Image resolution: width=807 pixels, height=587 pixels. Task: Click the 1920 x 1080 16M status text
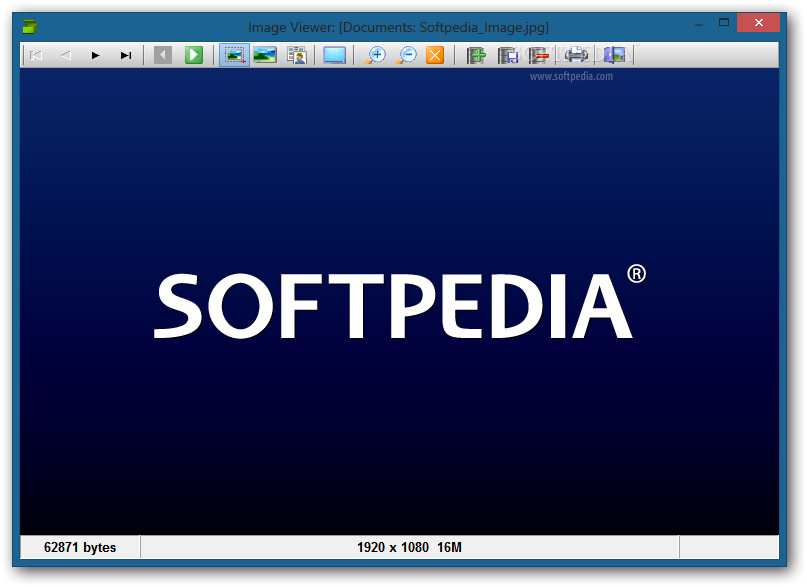(409, 547)
